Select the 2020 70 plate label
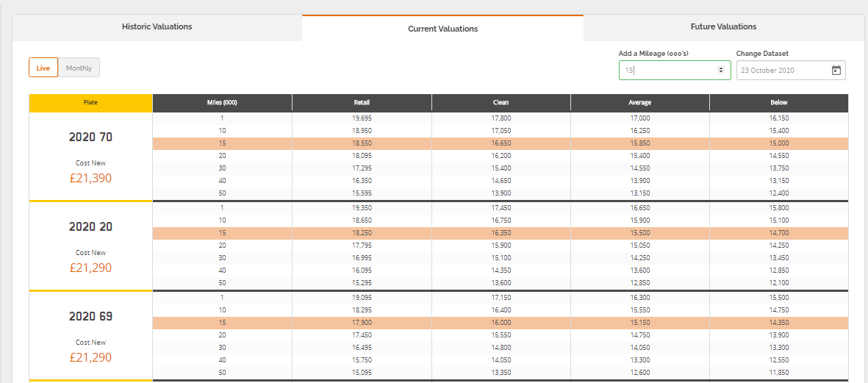The width and height of the screenshot is (868, 383). [91, 137]
